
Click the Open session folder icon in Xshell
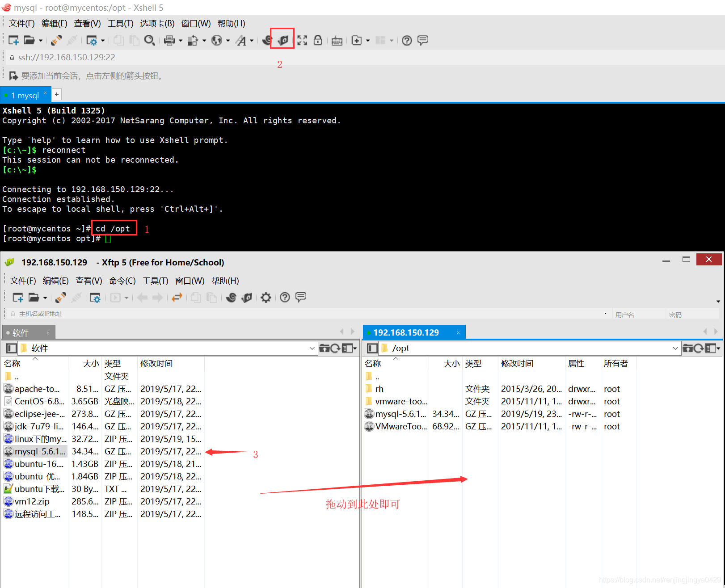(x=30, y=40)
